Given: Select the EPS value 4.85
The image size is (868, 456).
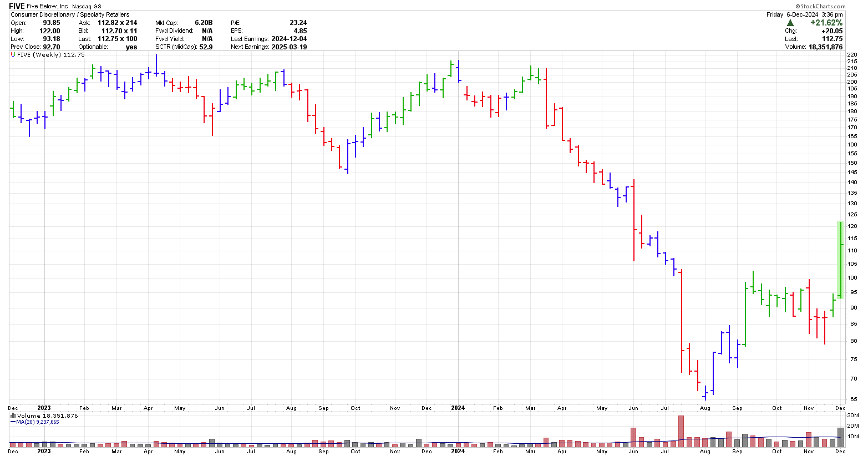Looking at the screenshot, I should pos(300,31).
